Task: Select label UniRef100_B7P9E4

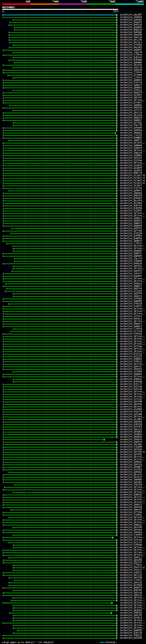Action: pyautogui.click(x=131, y=236)
